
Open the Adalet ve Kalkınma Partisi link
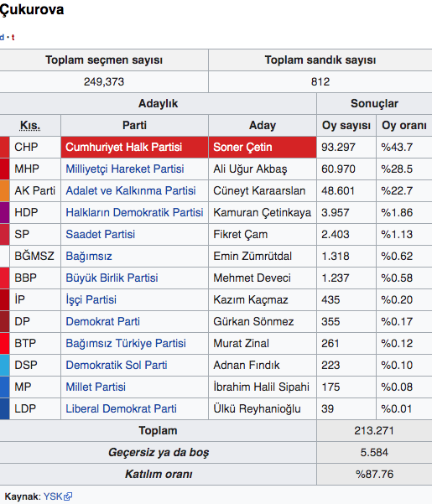(131, 191)
